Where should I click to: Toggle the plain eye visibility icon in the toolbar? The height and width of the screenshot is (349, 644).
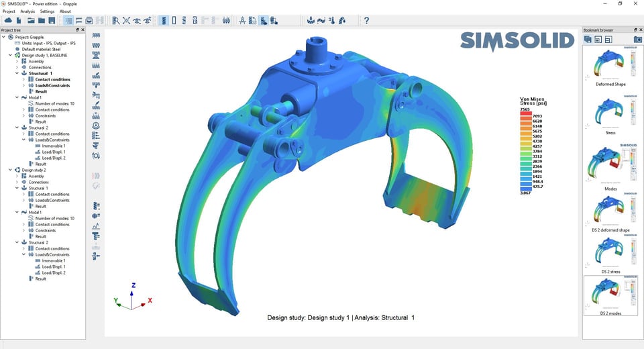pyautogui.click(x=138, y=21)
